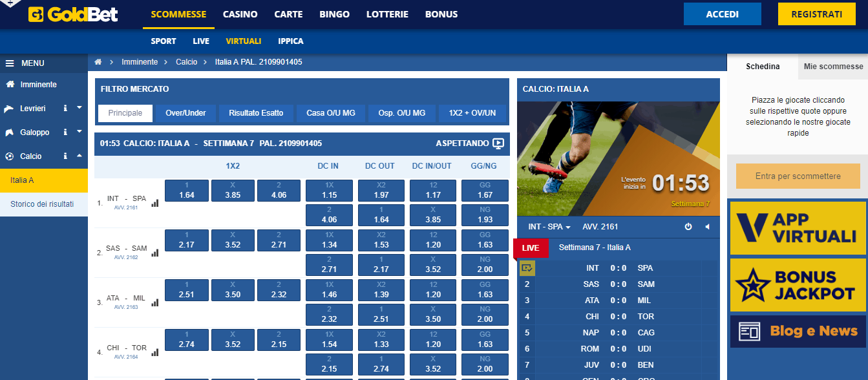Screen dimensions: 868x380
Task: Select 1X 1.54 for CHI - TOR
Action: (x=330, y=340)
